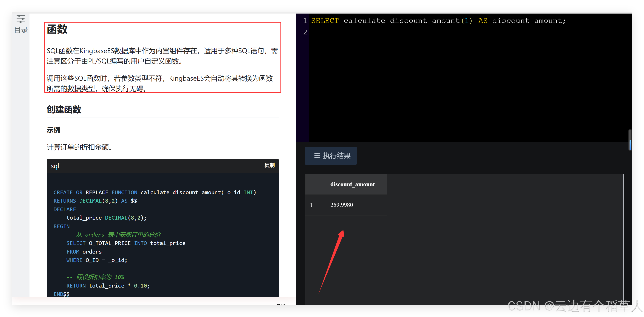This screenshot has height=317, width=644.
Task: Click the 函数 main heading
Action: 57,29
